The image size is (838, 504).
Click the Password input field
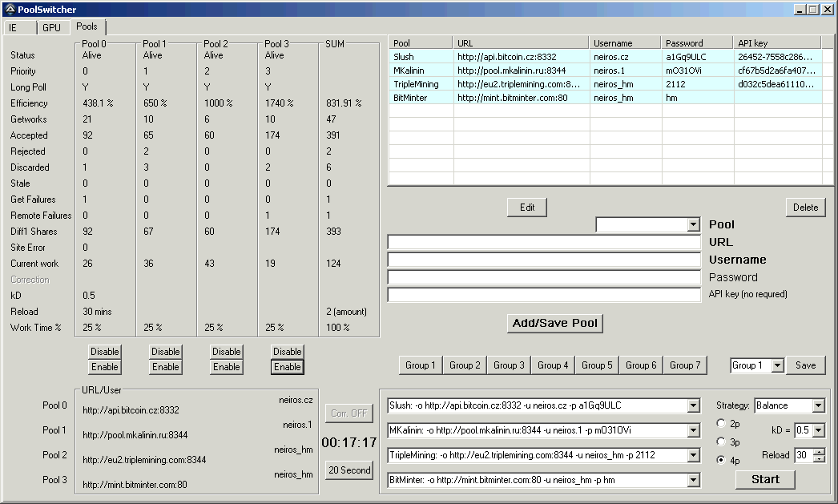544,278
